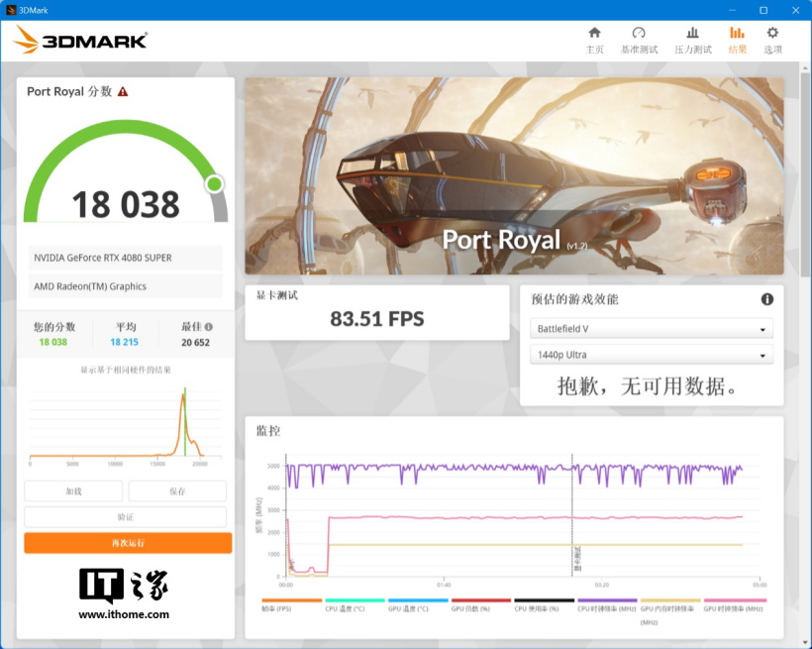Open the 压力测试 stress test icon
The image size is (812, 649).
tap(692, 39)
